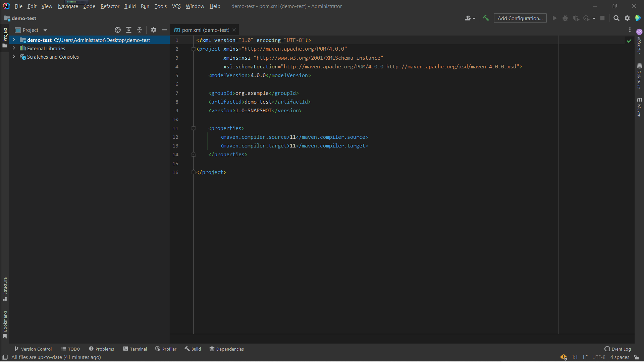The height and width of the screenshot is (362, 644).
Task: Close the pom.xml editor tab
Action: (234, 30)
